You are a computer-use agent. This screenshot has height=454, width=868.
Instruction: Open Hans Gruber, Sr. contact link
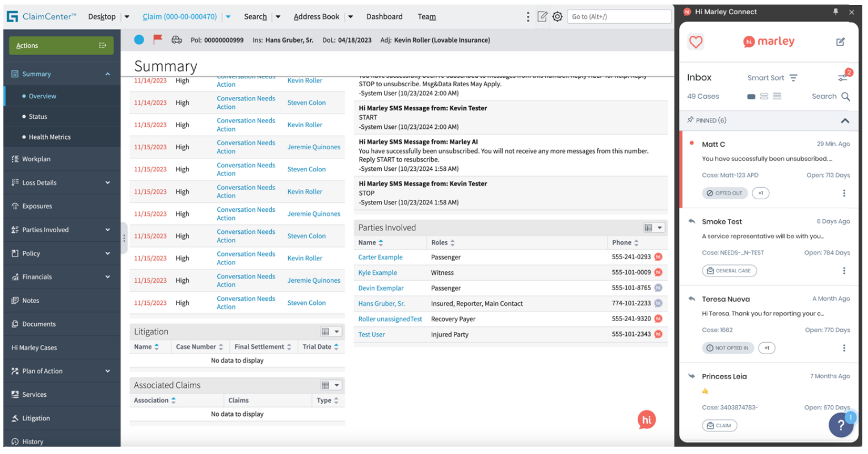coord(381,304)
